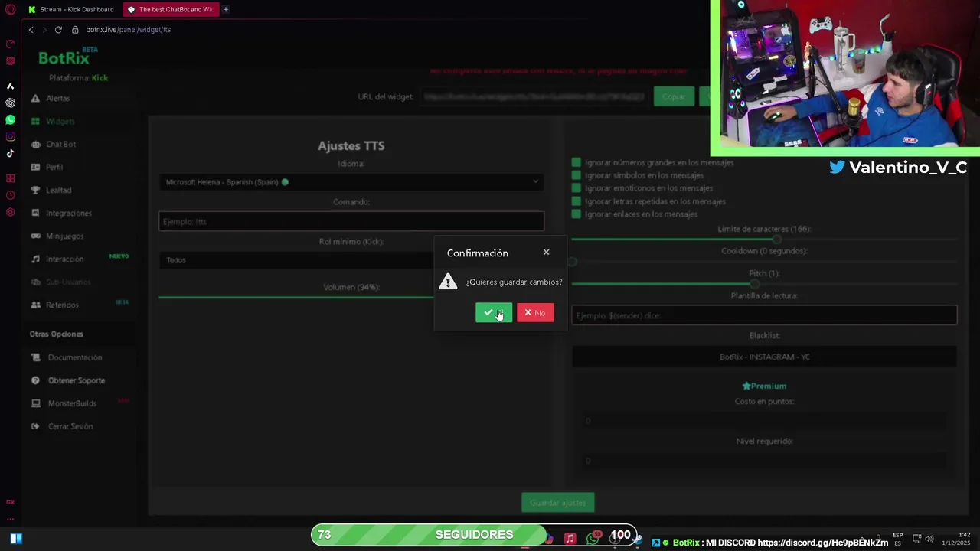Viewport: 980px width, 551px height.
Task: Click the Costo en puntos field
Action: pos(764,421)
